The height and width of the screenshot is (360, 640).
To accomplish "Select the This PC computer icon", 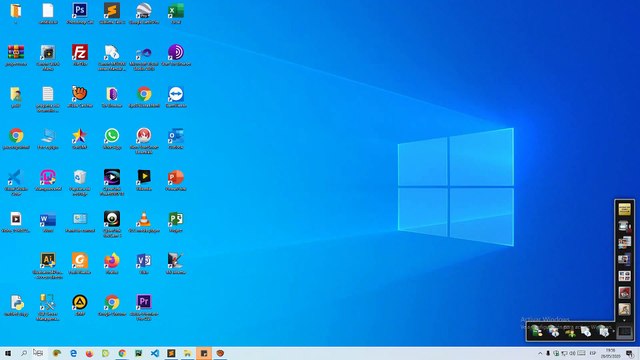I will coord(48,138).
